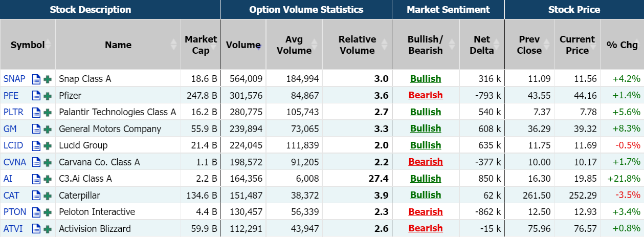Click the Net Delta column header

(481, 45)
